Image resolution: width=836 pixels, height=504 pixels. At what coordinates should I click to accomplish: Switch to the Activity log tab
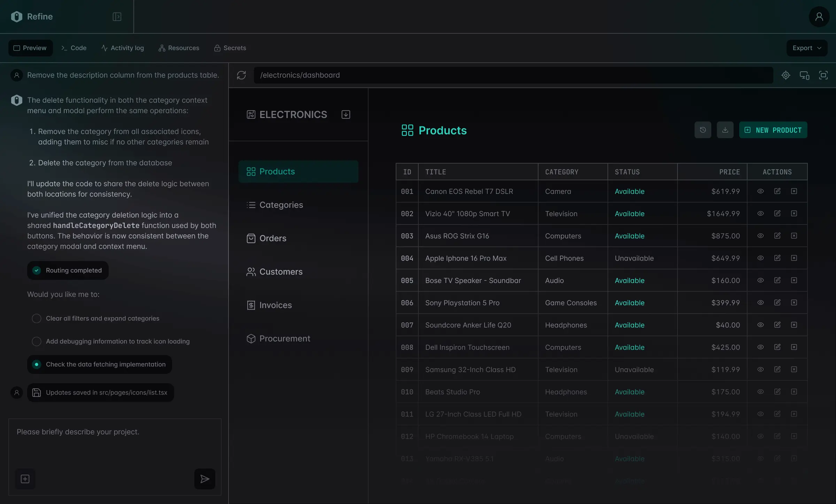[122, 48]
